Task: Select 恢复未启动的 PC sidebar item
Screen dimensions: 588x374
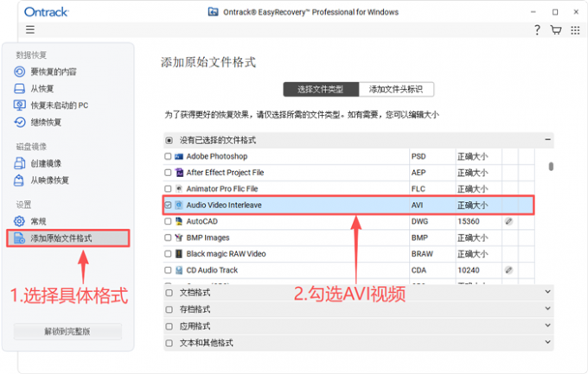Action: click(60, 105)
